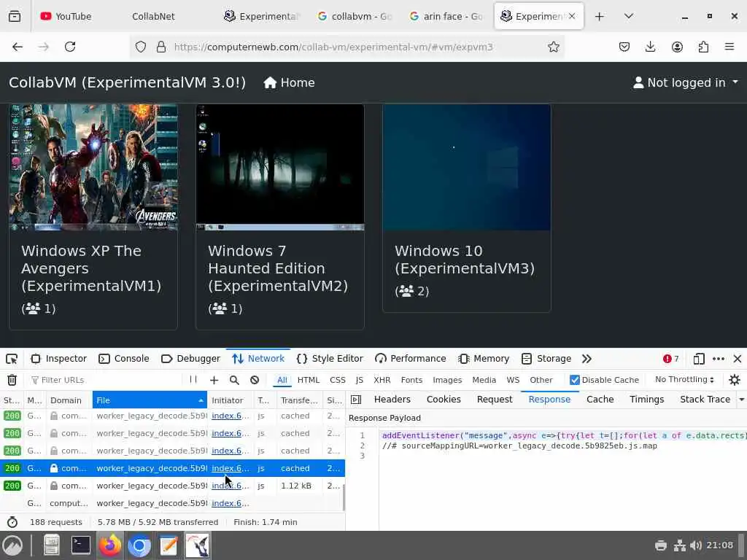Filter requests by CSS
The width and height of the screenshot is (747, 560).
(337, 380)
